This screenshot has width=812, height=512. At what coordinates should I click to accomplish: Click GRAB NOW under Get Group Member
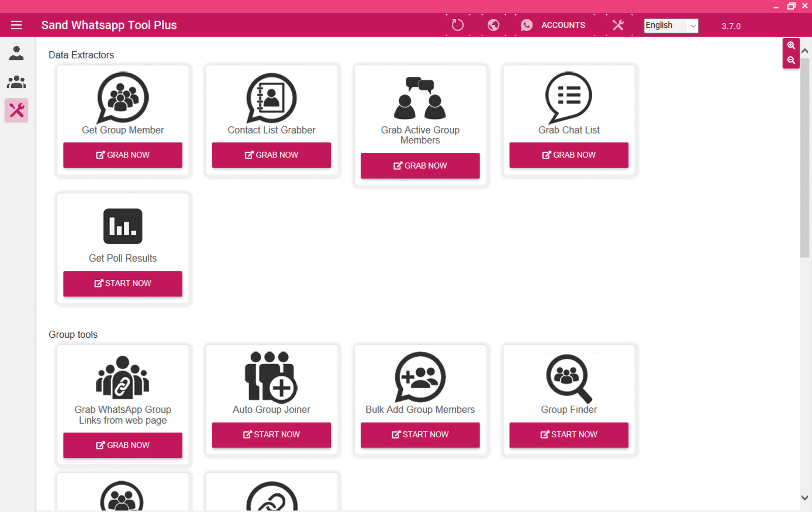[123, 155]
